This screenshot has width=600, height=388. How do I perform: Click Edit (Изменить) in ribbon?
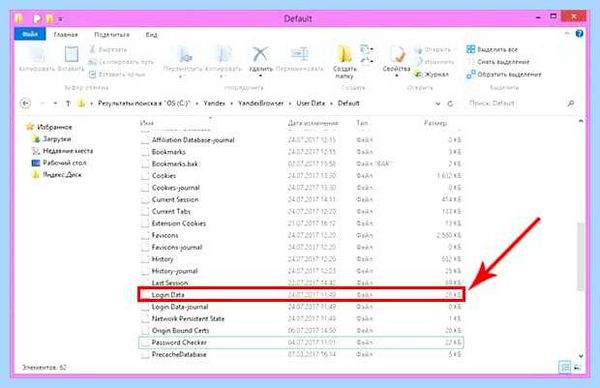[434, 62]
